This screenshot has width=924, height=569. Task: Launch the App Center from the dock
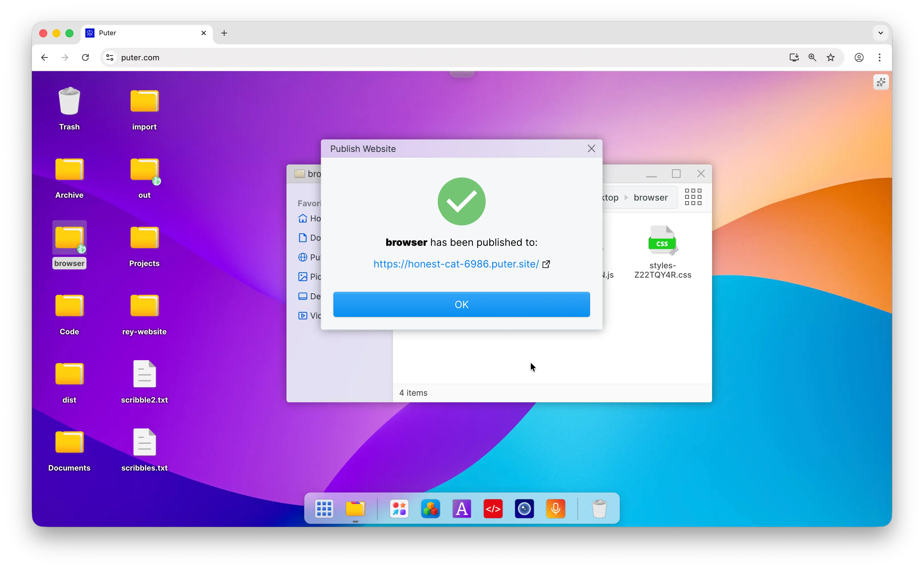[x=399, y=509]
